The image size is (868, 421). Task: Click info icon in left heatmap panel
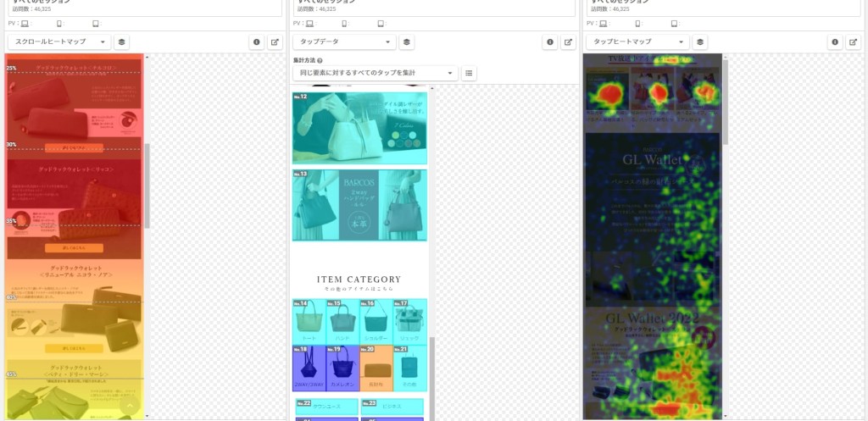pyautogui.click(x=256, y=42)
